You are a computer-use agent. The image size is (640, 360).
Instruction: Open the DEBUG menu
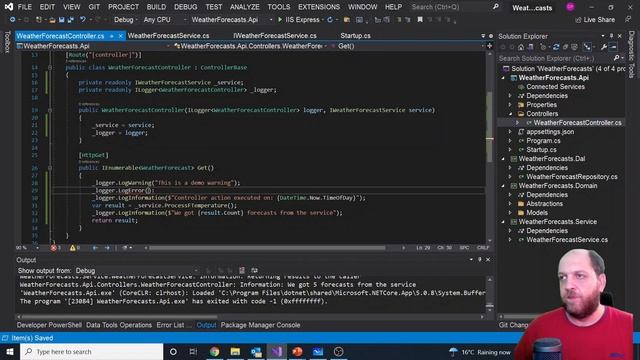185,7
